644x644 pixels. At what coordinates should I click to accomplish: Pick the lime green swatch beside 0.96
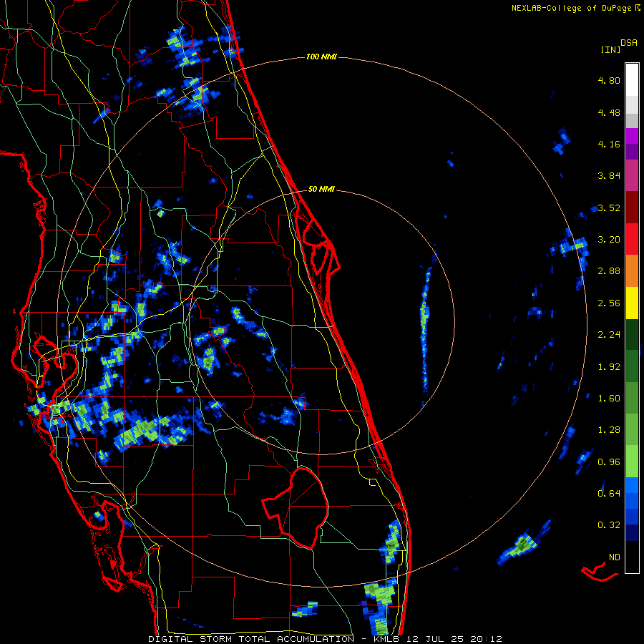click(632, 462)
